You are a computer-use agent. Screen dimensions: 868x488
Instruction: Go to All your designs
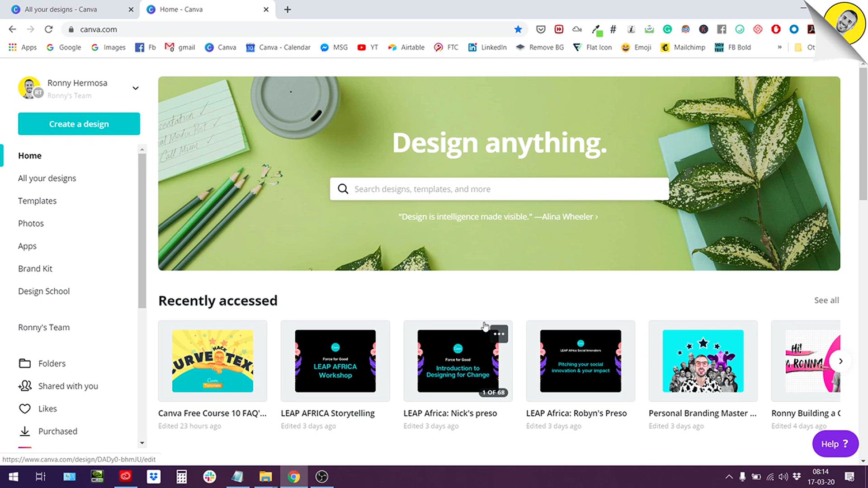click(x=47, y=178)
